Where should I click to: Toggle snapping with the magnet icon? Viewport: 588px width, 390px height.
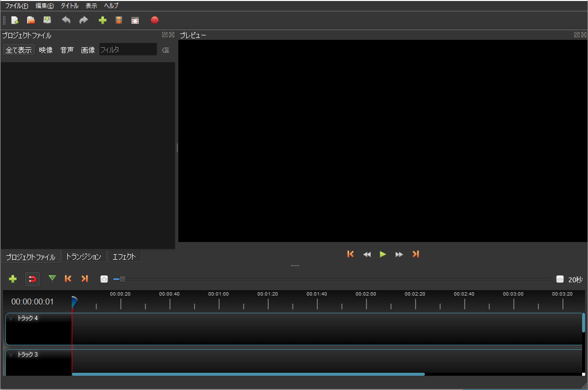32,279
